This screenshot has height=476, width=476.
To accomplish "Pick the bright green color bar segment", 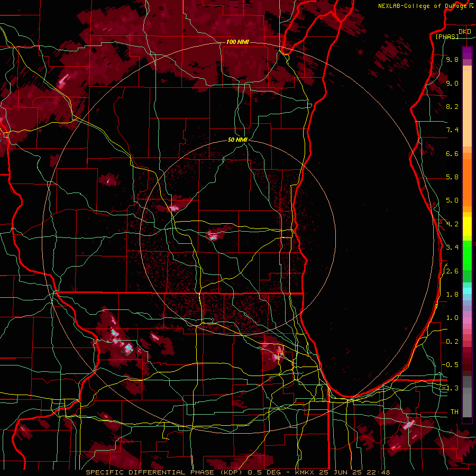I will [467, 255].
